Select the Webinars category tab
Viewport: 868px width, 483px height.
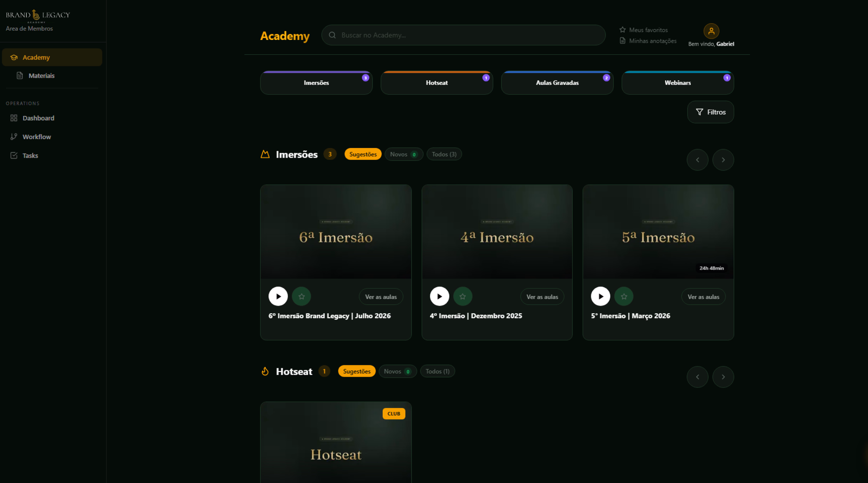[678, 83]
